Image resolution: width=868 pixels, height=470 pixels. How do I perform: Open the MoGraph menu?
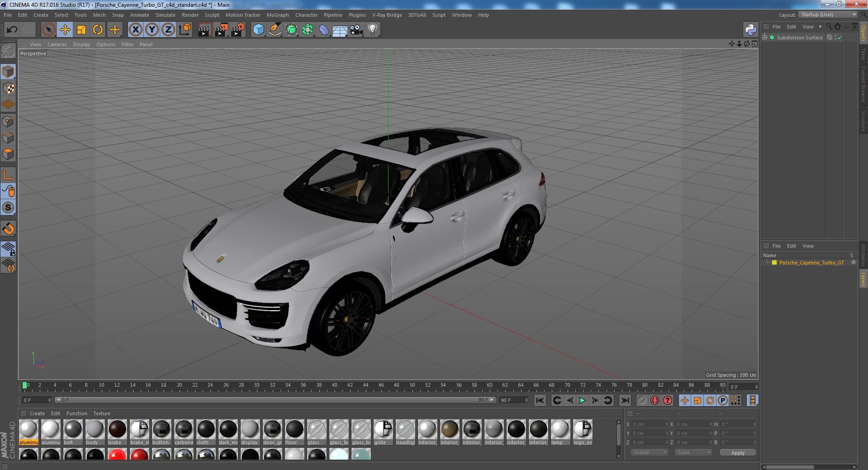coord(278,15)
